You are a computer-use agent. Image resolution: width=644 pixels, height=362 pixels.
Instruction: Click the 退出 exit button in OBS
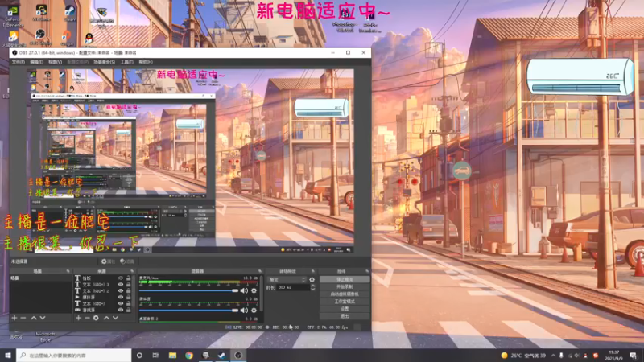coord(345,316)
